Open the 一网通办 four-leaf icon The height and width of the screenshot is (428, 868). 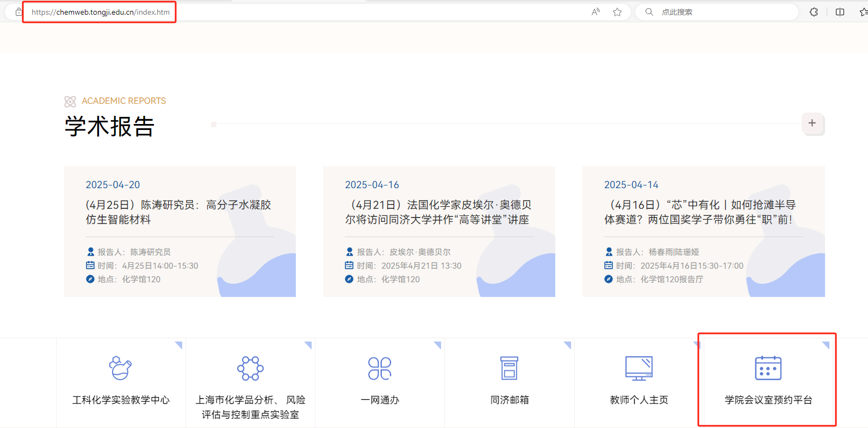(380, 368)
